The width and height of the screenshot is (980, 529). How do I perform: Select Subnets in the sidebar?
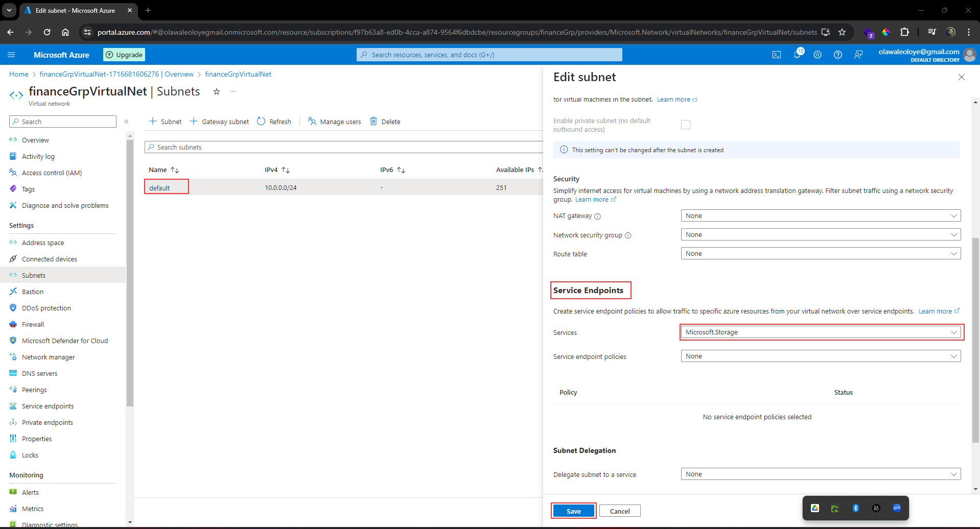coord(34,275)
